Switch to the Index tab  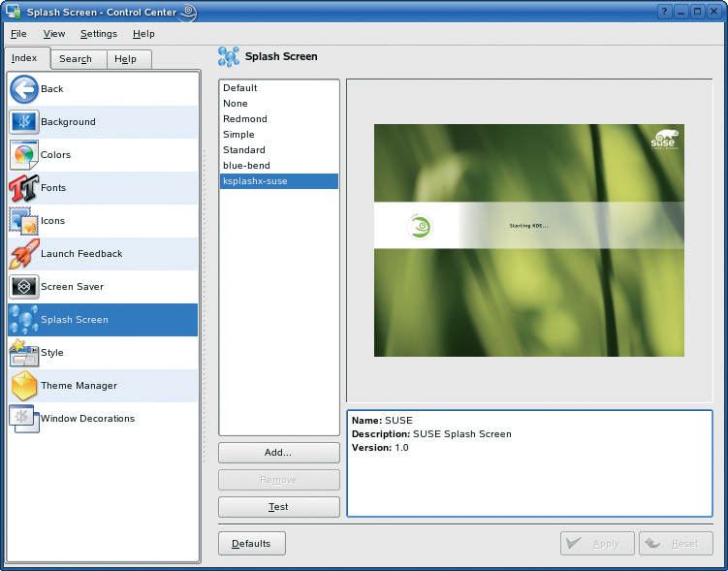coord(27,58)
